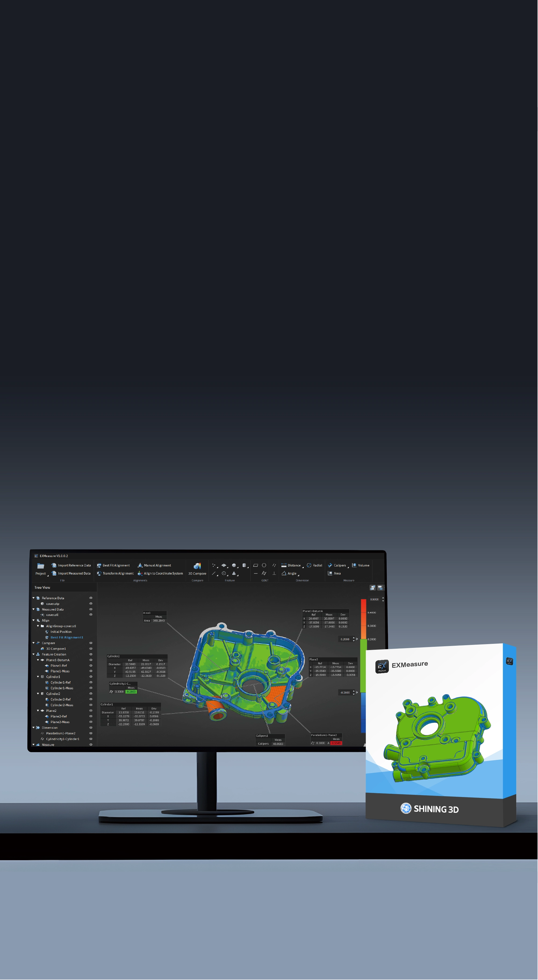The width and height of the screenshot is (538, 980).
Task: Collapse the Measured Data tree node
Action: [34, 609]
